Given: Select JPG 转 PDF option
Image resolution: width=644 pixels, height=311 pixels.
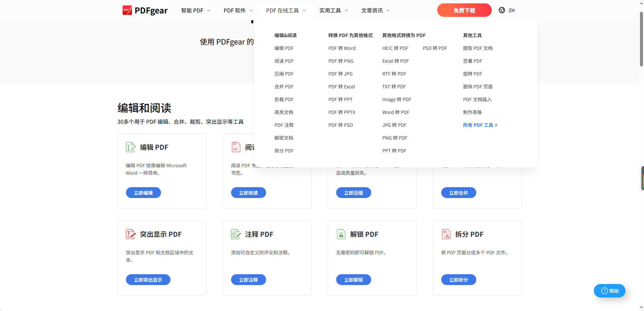Looking at the screenshot, I should (x=394, y=125).
